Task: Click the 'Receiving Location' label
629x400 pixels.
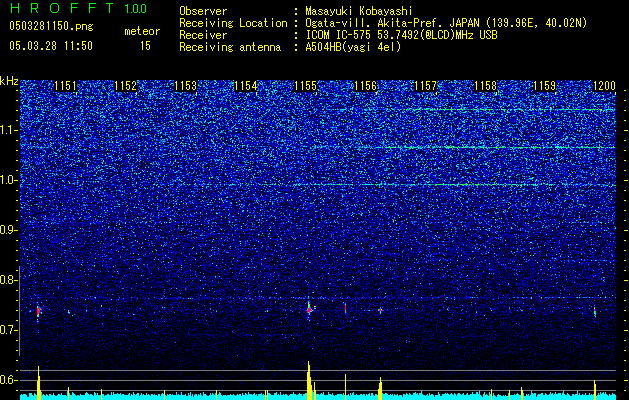Action: tap(233, 24)
